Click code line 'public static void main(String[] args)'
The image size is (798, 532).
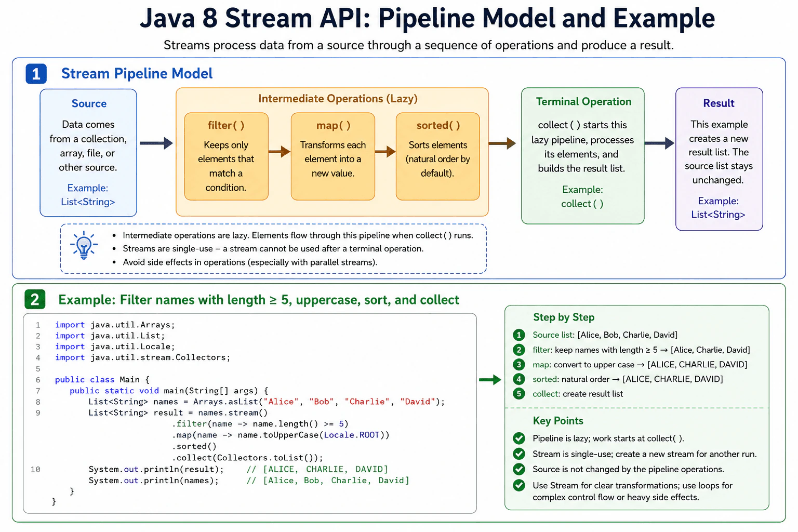(169, 391)
